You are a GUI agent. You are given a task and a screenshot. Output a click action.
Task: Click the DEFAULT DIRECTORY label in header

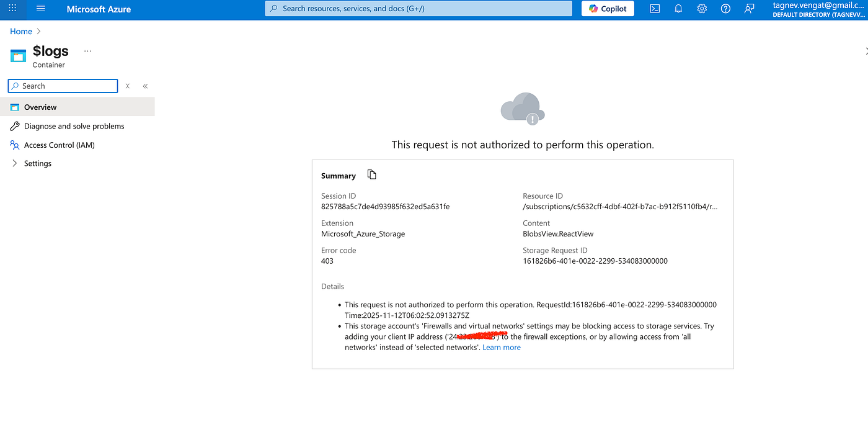coord(819,14)
